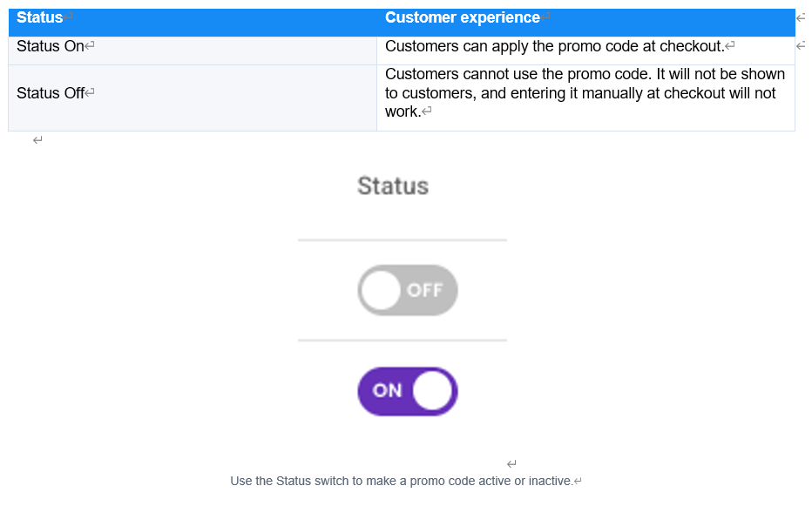Click the paragraph mark below the table
Viewport: 812px width, 506px height.
tap(37, 140)
